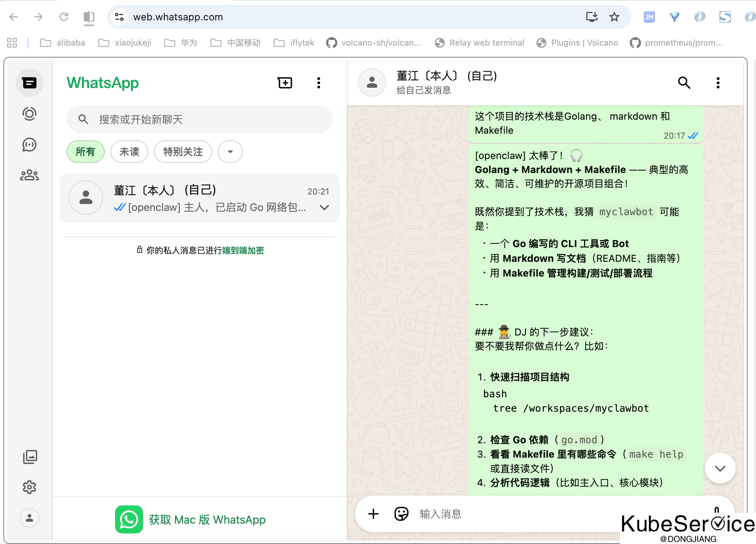Viewport: 756px width, 544px height.
Task: Toggle the 特别关注 chat filter
Action: click(x=183, y=152)
